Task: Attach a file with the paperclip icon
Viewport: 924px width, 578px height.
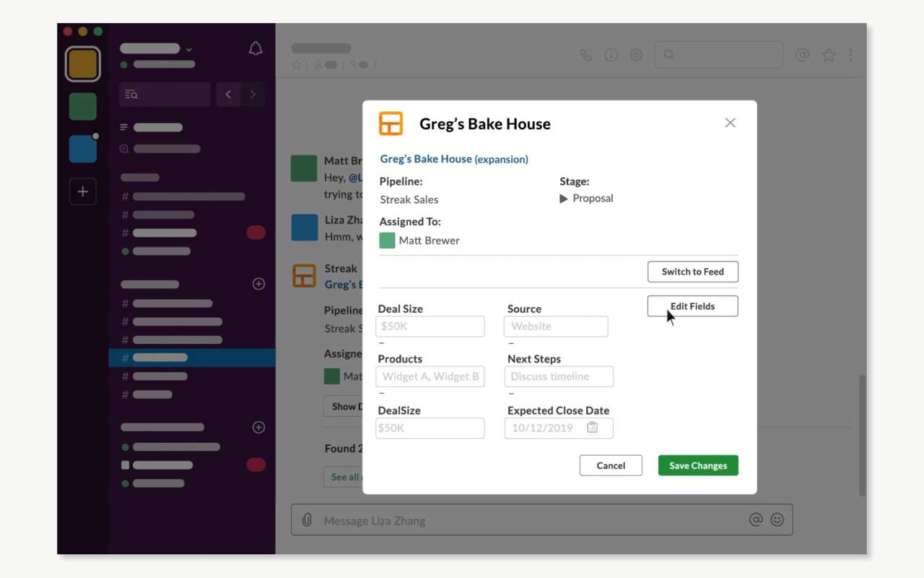Action: coord(307,520)
